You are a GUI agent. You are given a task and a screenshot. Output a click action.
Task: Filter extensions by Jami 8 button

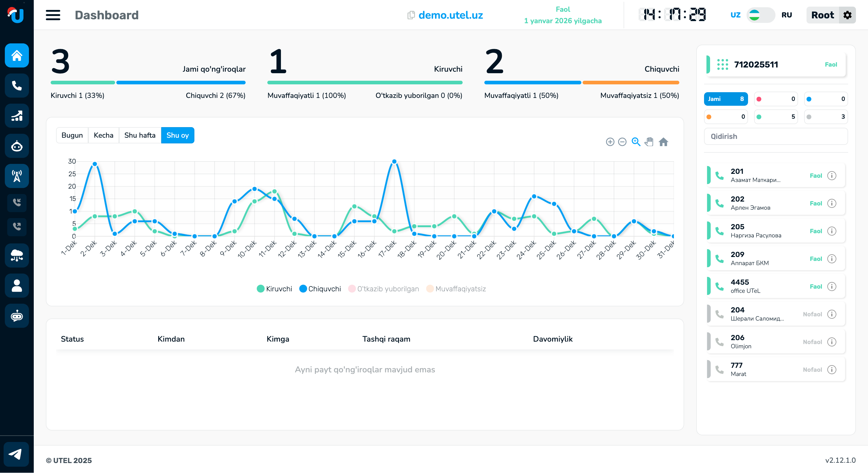point(725,99)
